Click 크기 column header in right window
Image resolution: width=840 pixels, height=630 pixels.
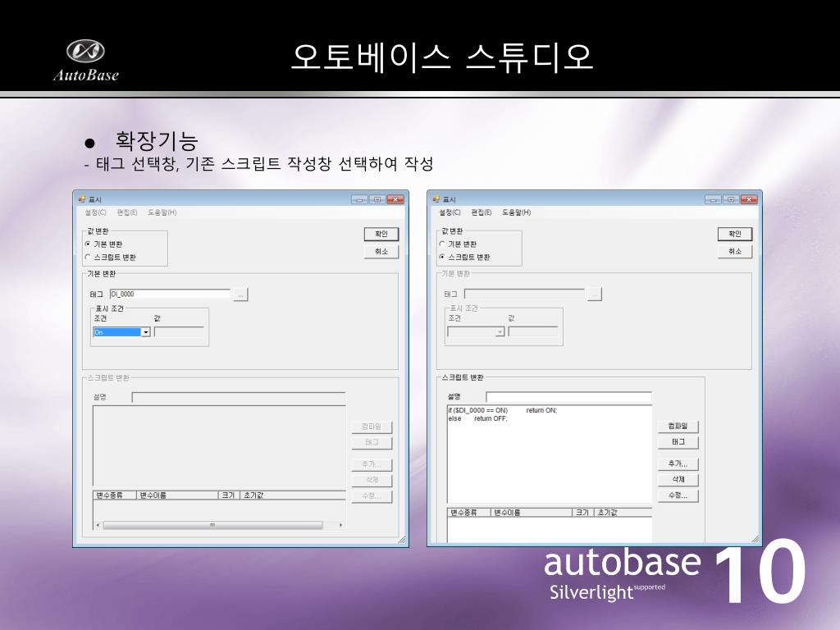[x=583, y=513]
